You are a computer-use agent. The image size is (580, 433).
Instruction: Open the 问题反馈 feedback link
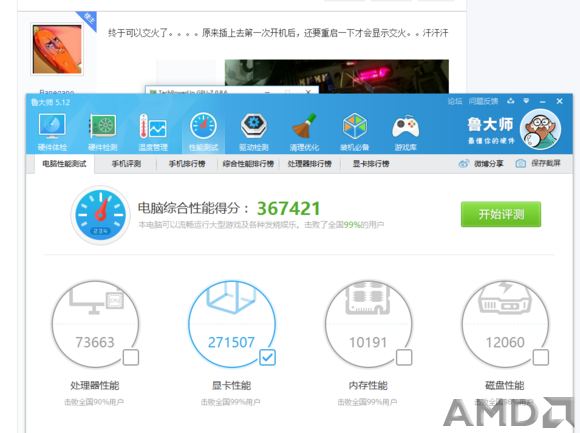(x=483, y=101)
